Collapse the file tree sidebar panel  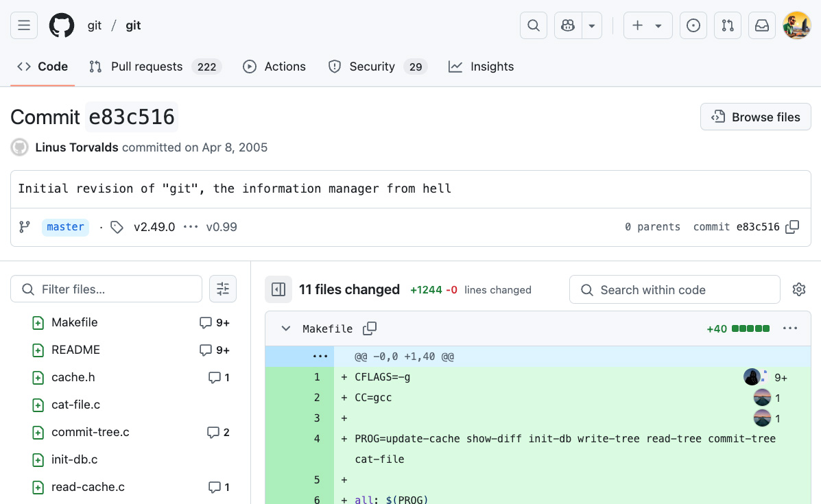click(278, 289)
